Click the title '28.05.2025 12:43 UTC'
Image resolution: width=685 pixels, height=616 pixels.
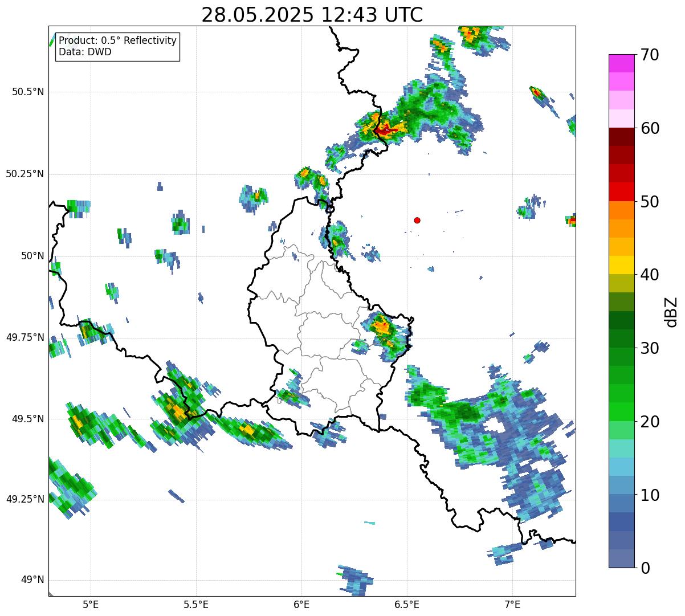point(312,15)
